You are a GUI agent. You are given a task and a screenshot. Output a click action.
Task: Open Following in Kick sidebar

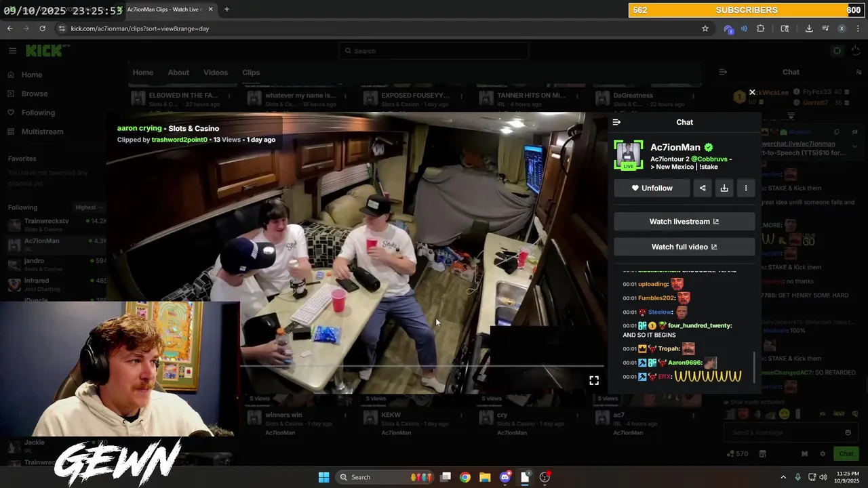(x=38, y=113)
